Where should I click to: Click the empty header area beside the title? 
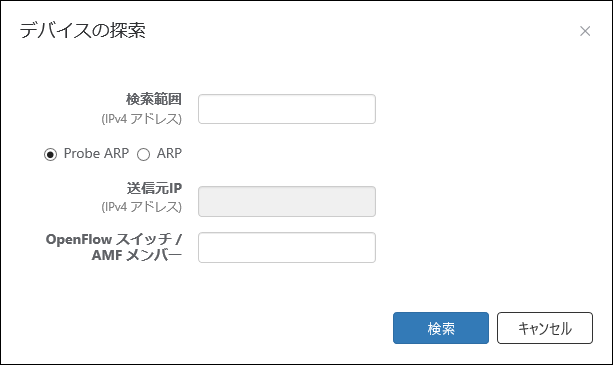click(360, 30)
